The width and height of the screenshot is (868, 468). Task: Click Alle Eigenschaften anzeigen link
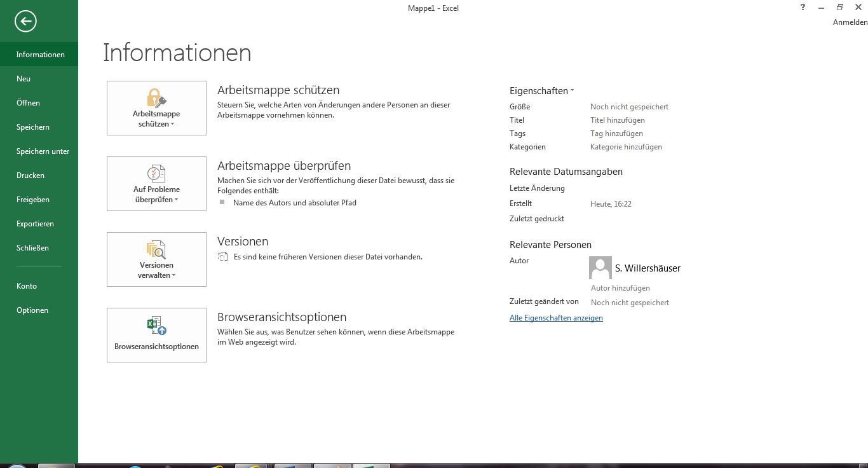tap(556, 318)
